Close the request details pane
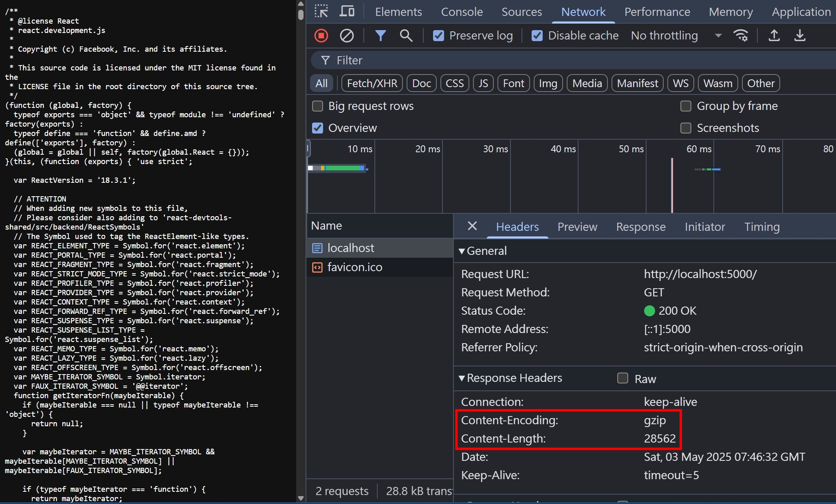The image size is (836, 504). [x=472, y=226]
